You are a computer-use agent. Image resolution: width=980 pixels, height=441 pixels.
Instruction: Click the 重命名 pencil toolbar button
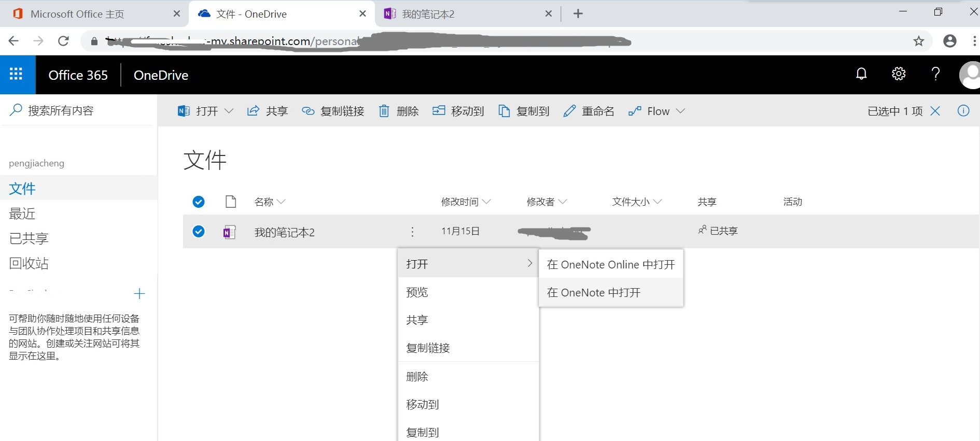click(589, 111)
